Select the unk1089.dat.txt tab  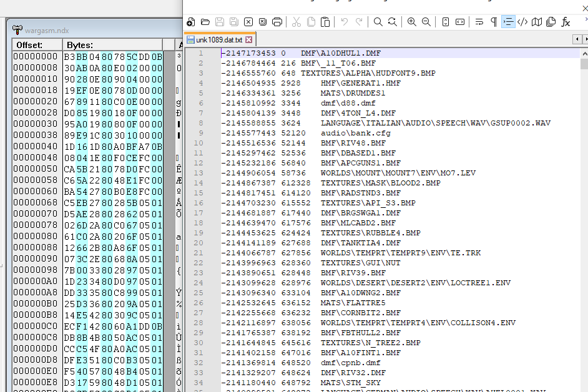coord(218,40)
